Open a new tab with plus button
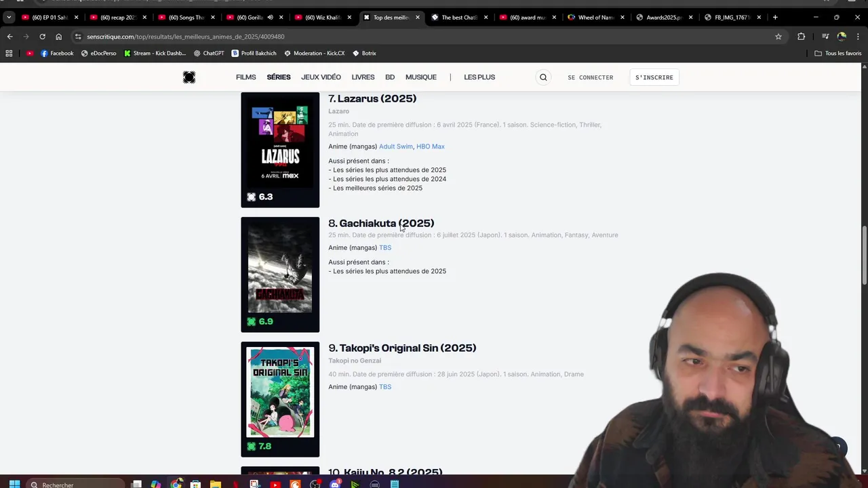The width and height of the screenshot is (868, 488). coord(775,17)
